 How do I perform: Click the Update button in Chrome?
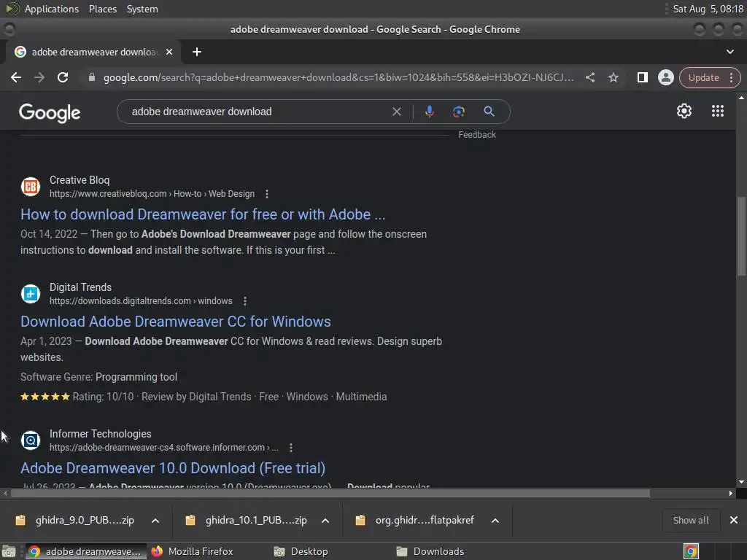coord(703,77)
